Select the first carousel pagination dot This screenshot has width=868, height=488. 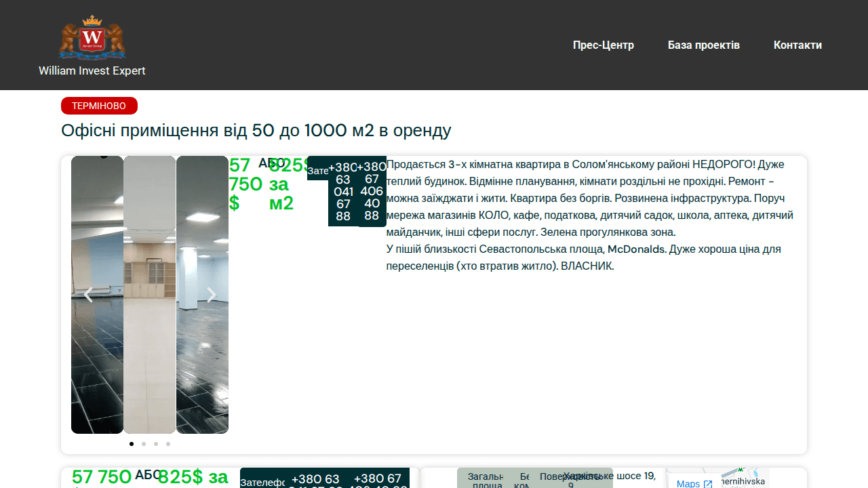coord(131,444)
